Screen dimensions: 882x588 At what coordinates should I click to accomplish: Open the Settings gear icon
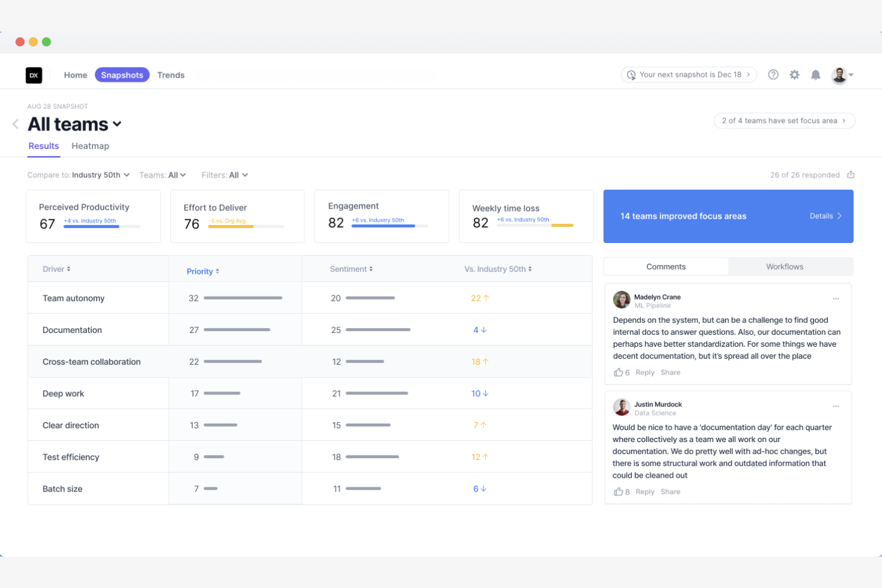[794, 74]
